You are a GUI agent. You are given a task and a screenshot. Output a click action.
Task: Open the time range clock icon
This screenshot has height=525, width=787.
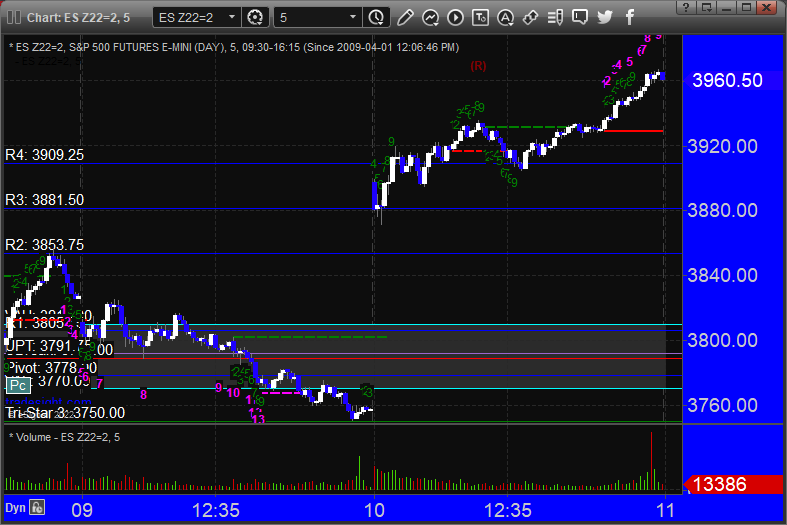[x=376, y=18]
